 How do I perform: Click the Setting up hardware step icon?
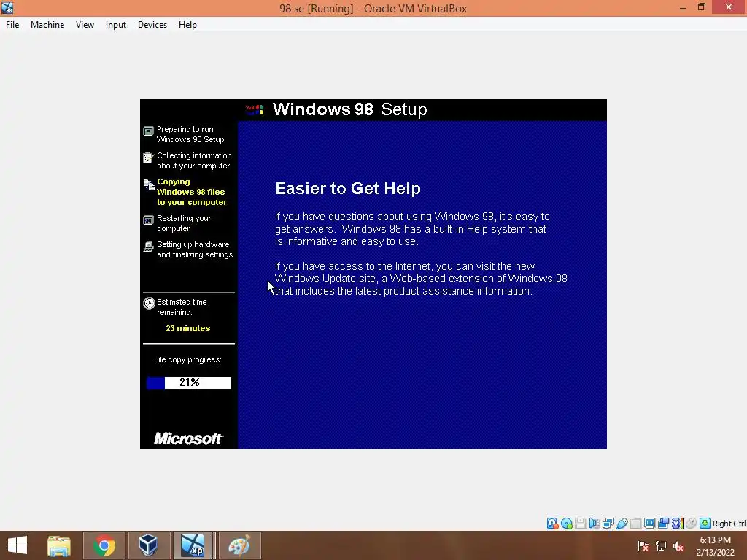coord(148,246)
